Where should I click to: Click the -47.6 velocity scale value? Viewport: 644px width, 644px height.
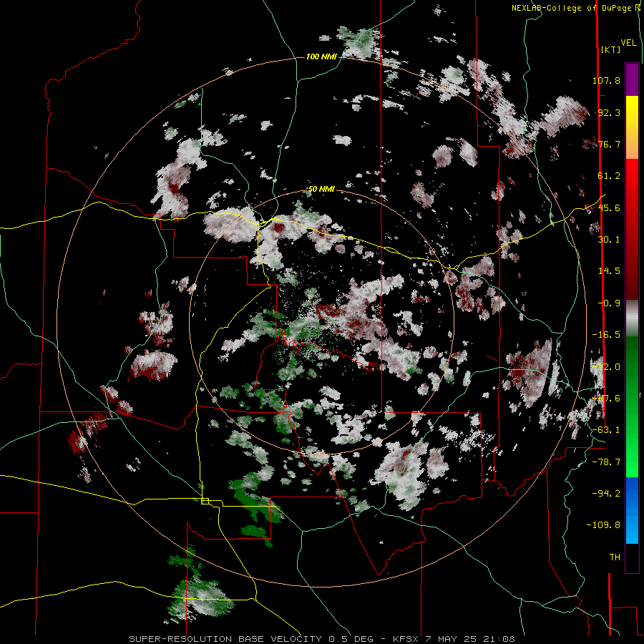606,399
